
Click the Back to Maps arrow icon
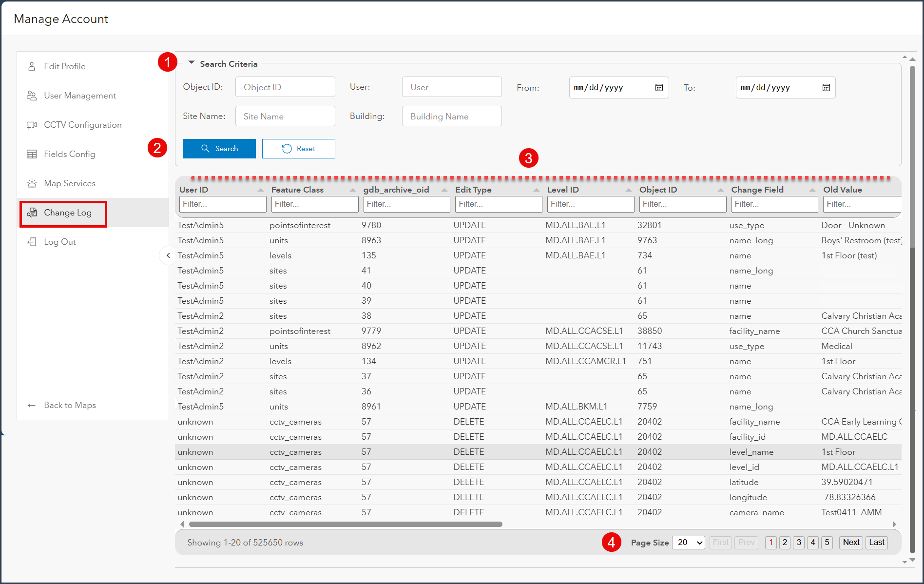32,405
